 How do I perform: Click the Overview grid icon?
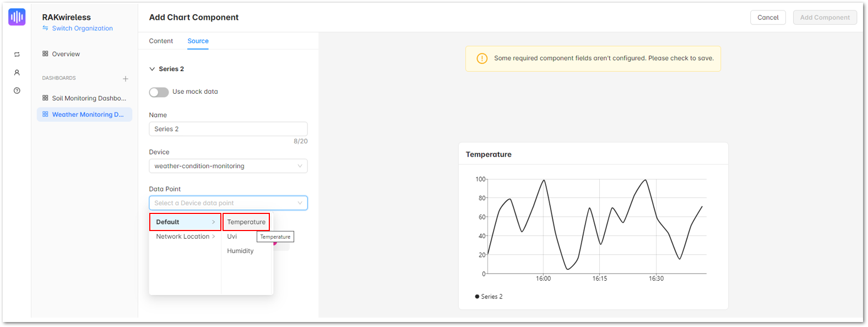click(x=45, y=53)
